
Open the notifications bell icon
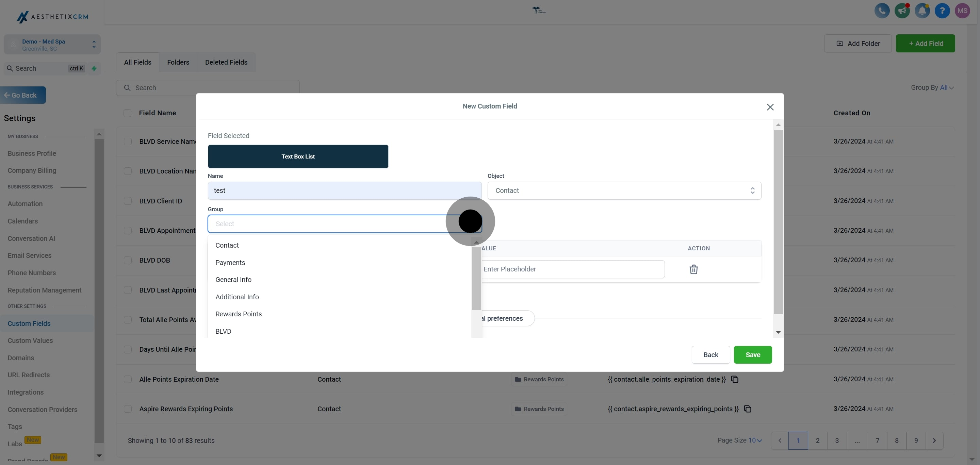click(x=922, y=11)
